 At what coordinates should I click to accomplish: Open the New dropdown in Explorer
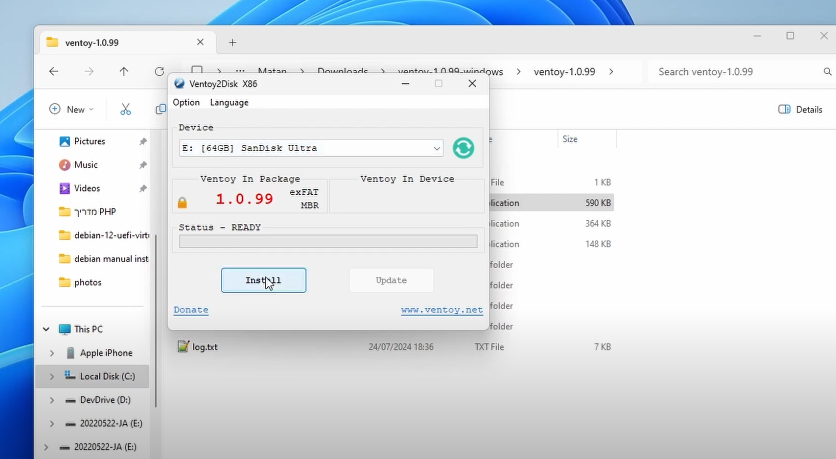(x=71, y=109)
